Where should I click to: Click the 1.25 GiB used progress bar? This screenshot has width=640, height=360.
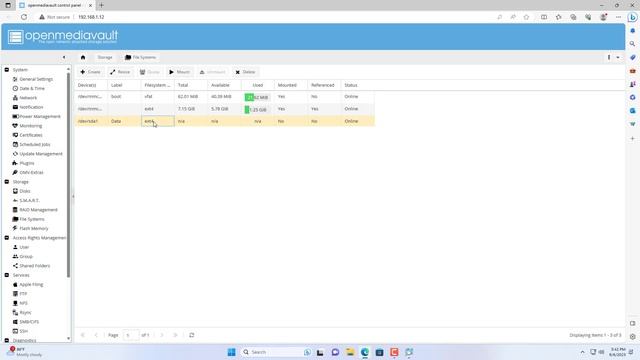click(257, 109)
